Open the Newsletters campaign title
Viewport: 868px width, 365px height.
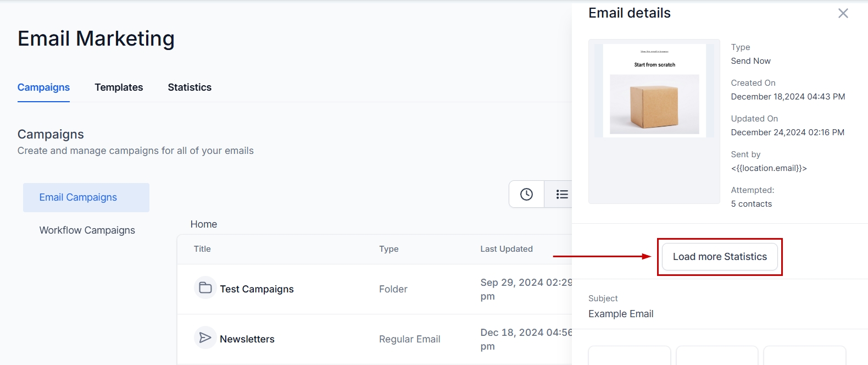click(x=247, y=339)
